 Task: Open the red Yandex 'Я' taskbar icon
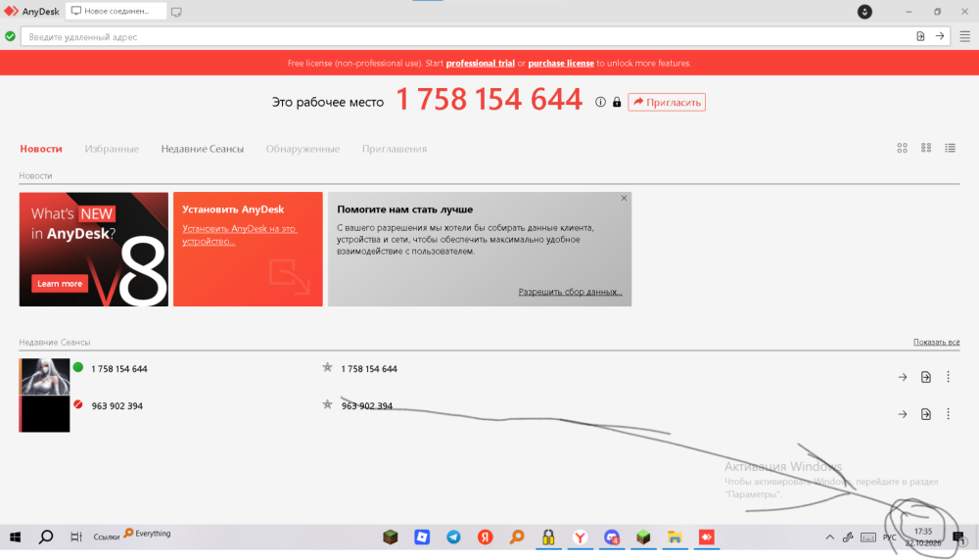coord(486,537)
